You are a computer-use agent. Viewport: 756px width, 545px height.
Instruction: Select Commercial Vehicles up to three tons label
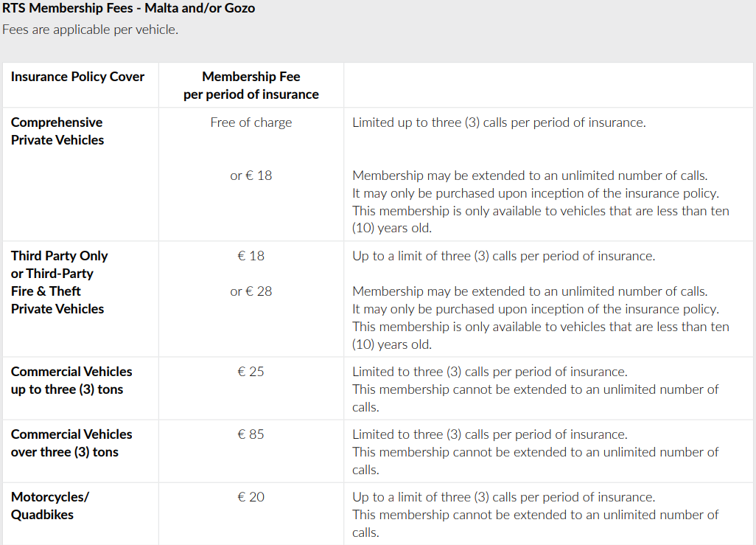[71, 381]
